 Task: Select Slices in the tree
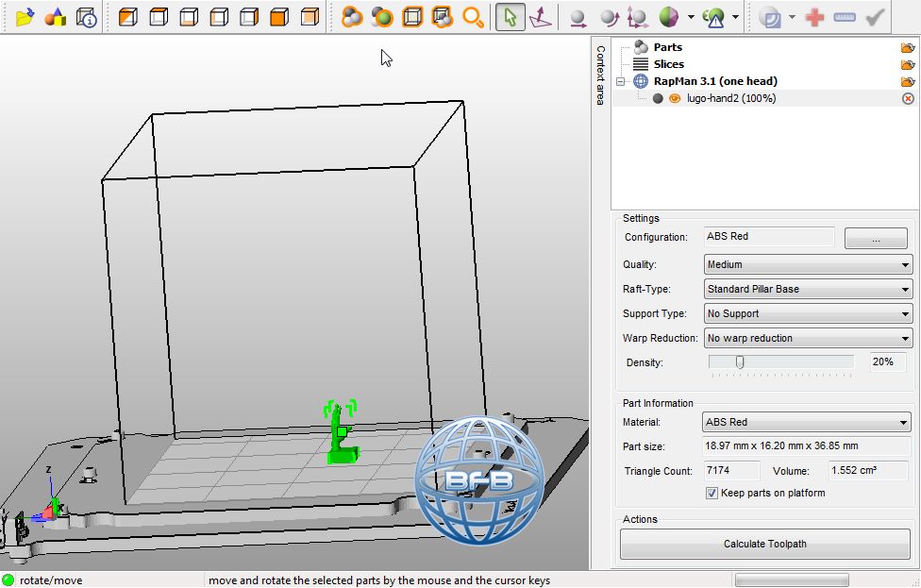tap(668, 64)
